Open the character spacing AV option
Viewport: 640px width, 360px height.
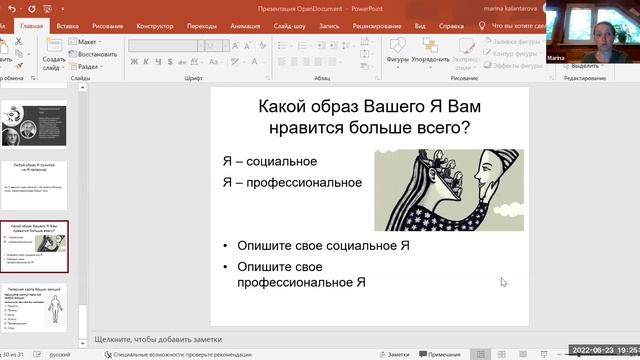click(194, 62)
